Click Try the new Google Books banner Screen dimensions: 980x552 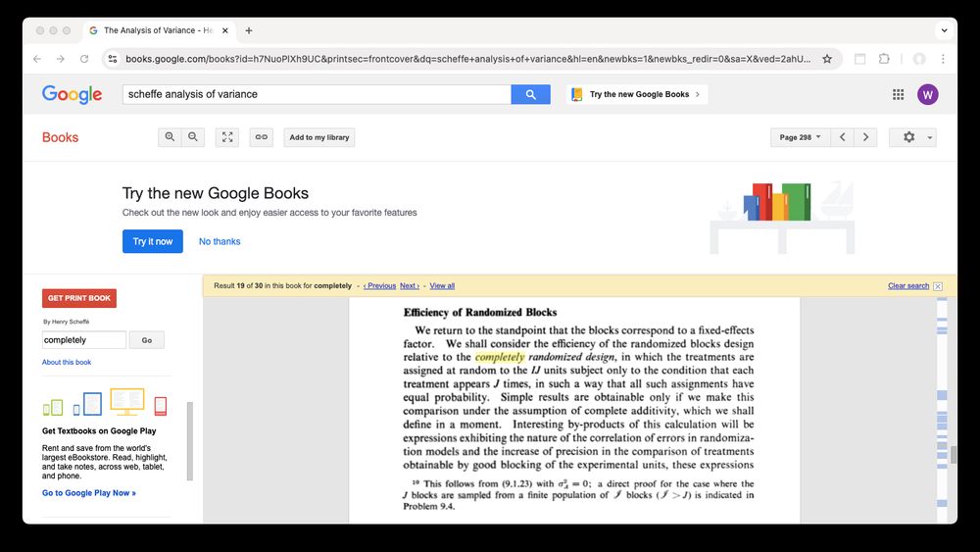tap(637, 94)
